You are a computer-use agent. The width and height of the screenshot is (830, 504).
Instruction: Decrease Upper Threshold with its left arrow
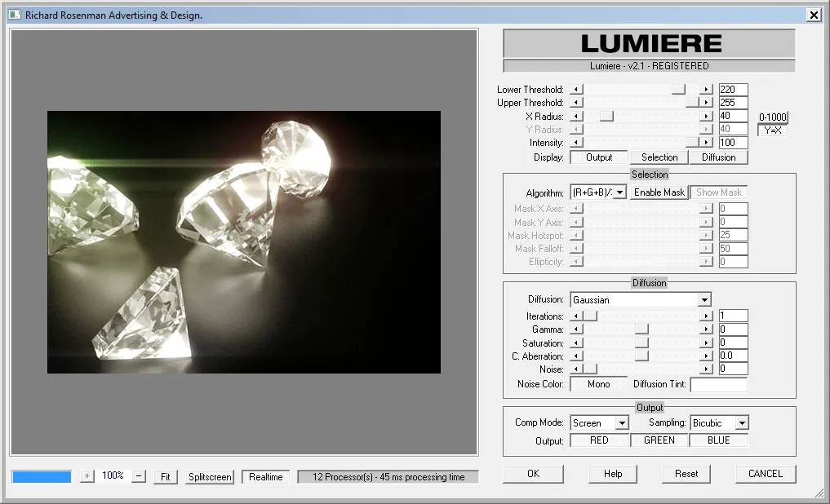click(575, 102)
